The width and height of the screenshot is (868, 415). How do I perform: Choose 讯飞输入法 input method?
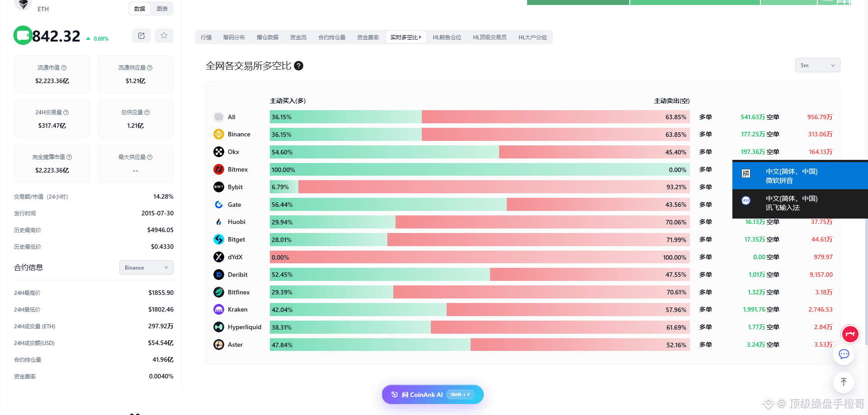tap(800, 203)
